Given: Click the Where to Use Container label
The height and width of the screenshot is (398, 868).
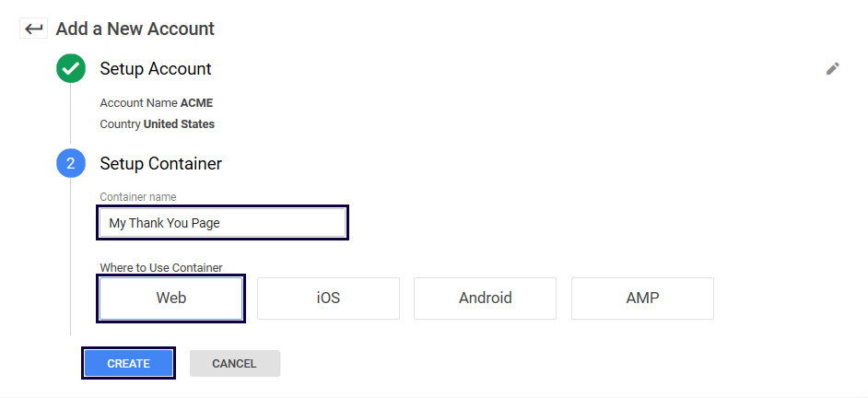Looking at the screenshot, I should click(x=161, y=268).
